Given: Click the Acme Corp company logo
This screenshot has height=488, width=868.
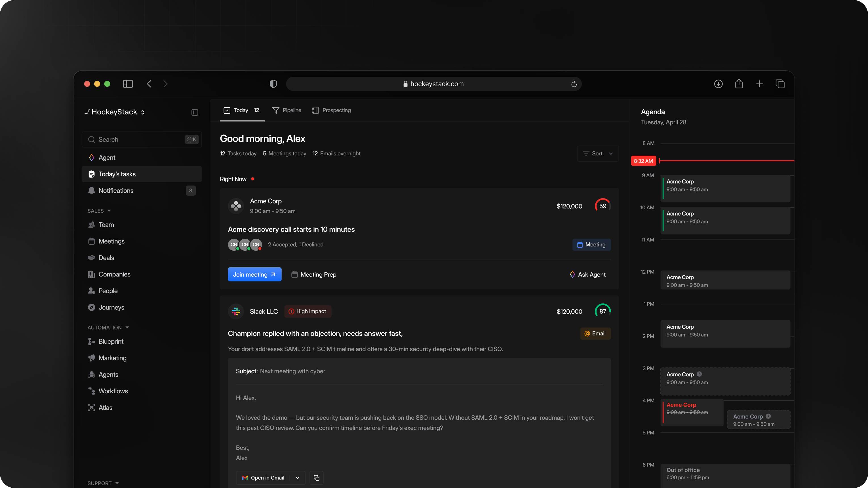Looking at the screenshot, I should (236, 206).
